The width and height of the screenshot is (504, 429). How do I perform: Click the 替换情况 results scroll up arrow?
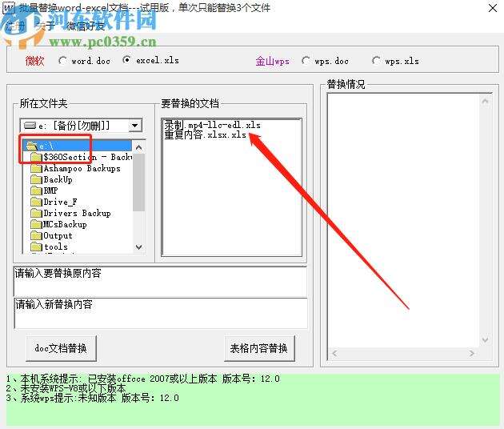point(486,102)
